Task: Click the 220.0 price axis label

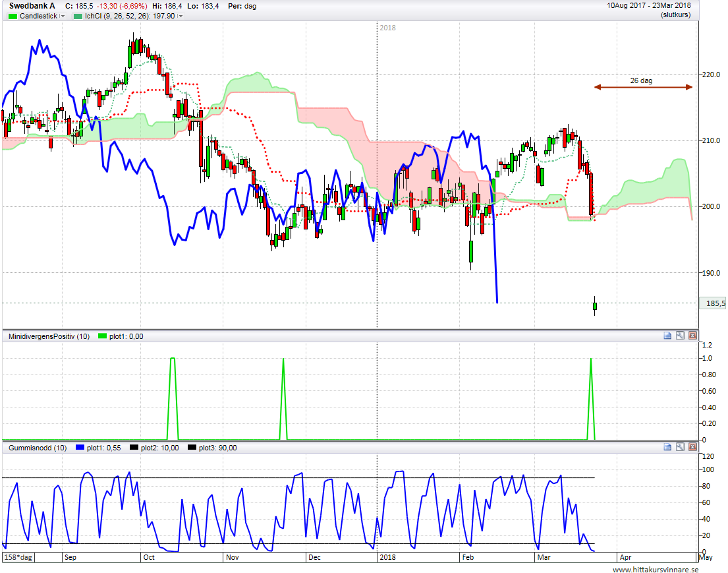Action: [x=712, y=75]
